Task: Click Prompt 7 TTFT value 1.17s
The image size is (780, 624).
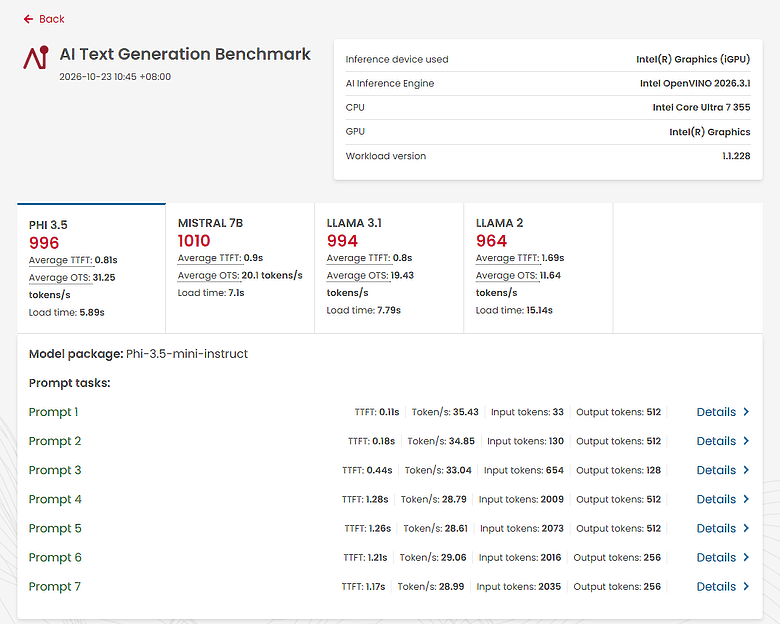Action: click(375, 587)
